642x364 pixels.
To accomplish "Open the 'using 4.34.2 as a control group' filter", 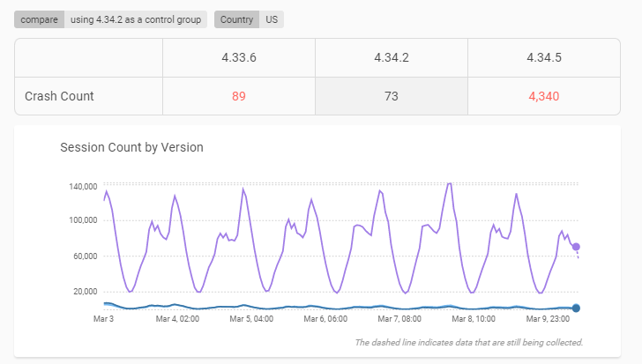I will [x=136, y=19].
